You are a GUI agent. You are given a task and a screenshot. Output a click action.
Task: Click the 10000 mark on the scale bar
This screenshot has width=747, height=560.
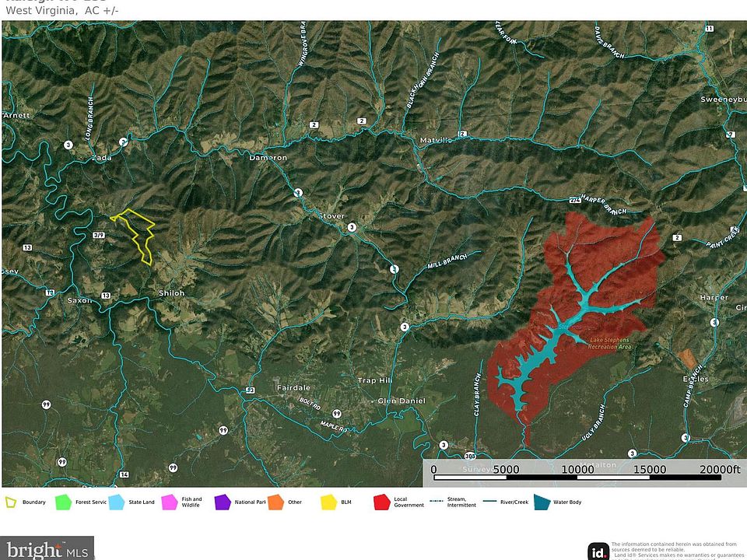pos(577,470)
